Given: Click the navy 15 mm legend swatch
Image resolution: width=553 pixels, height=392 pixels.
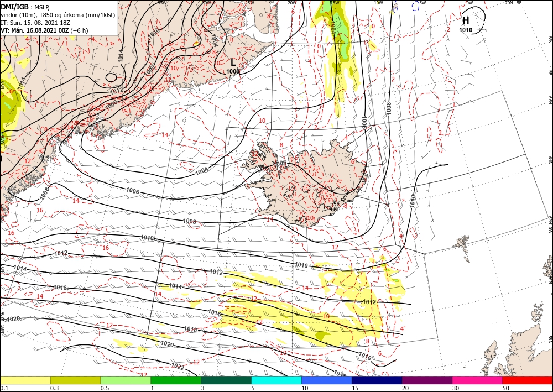Looking at the screenshot, I should pyautogui.click(x=377, y=380).
